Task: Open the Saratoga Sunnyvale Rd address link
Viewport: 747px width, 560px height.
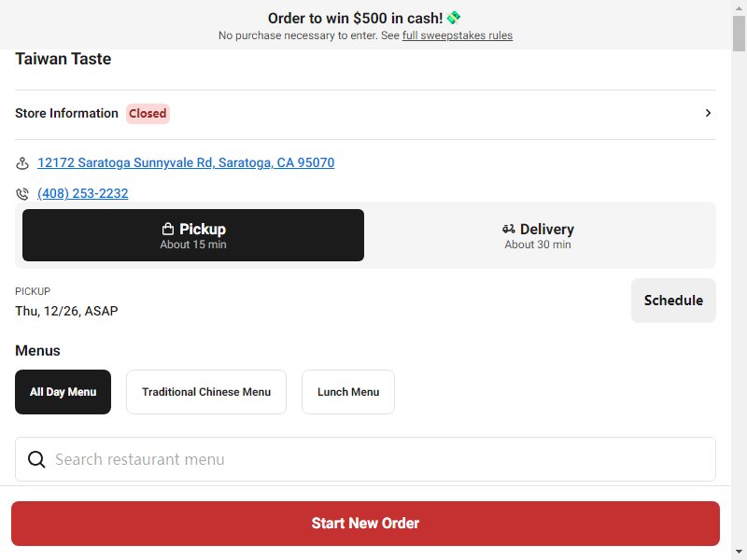Action: (186, 162)
